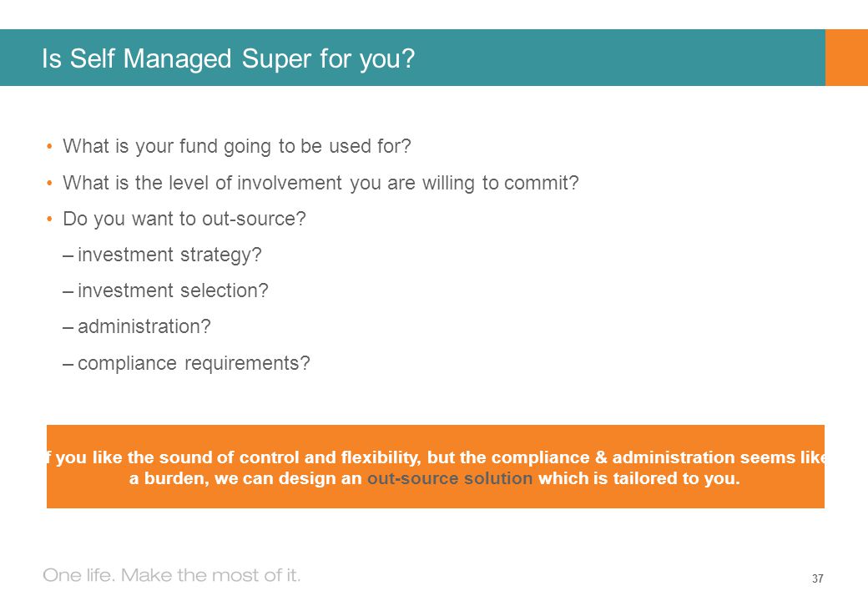Click the slide number 37
868x601 pixels.
click(818, 578)
